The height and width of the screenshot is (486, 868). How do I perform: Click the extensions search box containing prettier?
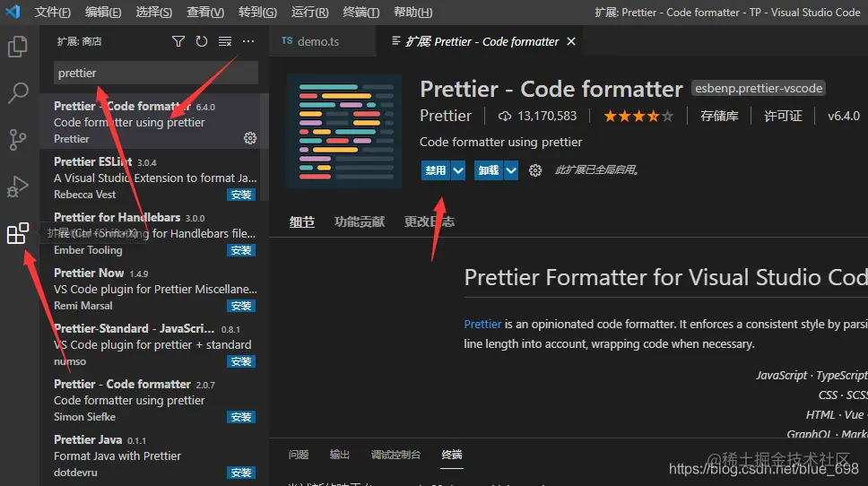pyautogui.click(x=155, y=73)
